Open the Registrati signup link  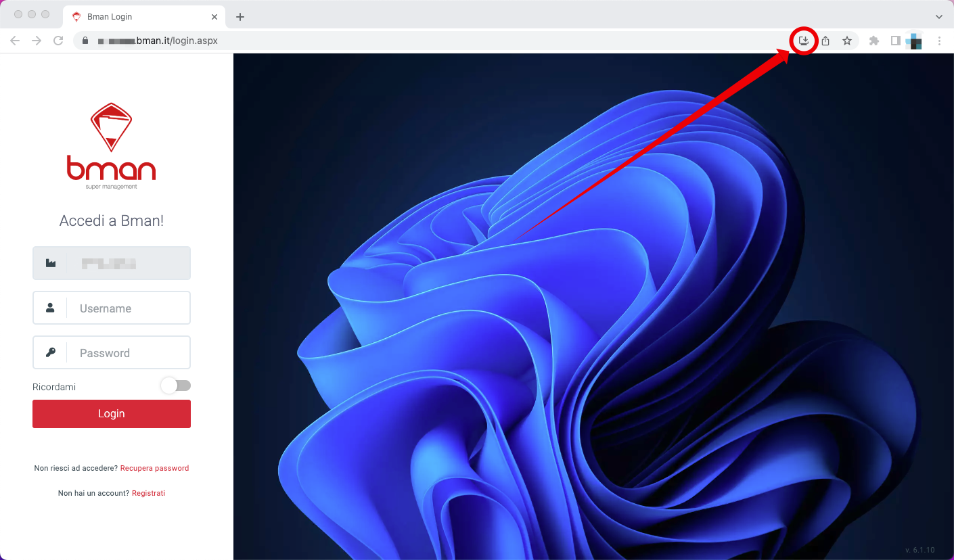(x=148, y=493)
